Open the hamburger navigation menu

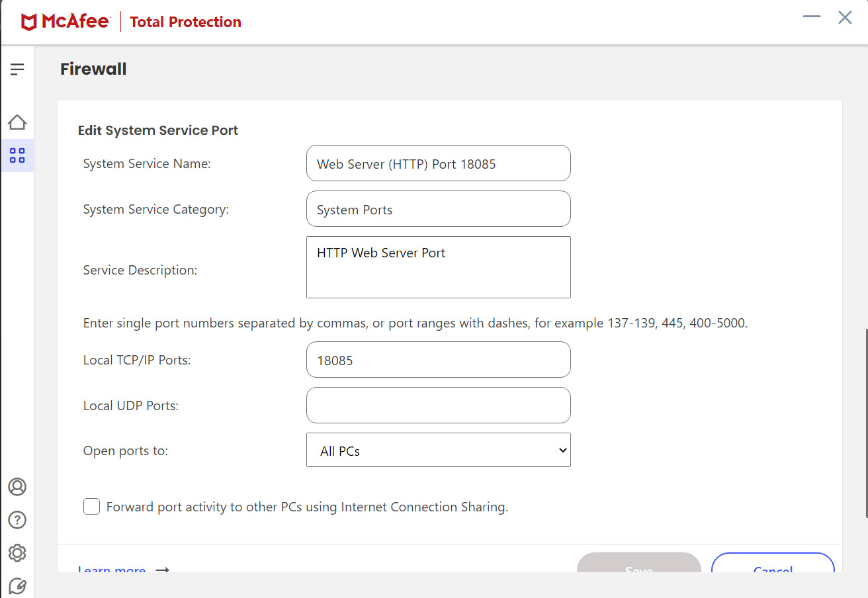click(x=17, y=69)
